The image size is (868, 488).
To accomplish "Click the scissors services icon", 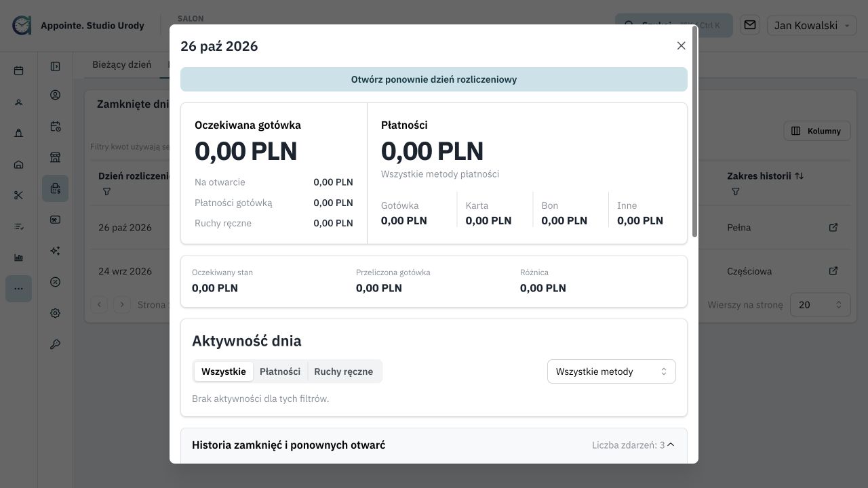I will (18, 195).
